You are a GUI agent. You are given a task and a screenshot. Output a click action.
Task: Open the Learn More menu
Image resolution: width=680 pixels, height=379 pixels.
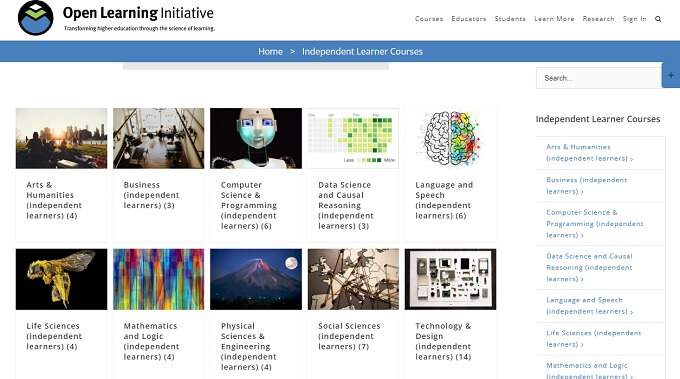[x=554, y=19]
